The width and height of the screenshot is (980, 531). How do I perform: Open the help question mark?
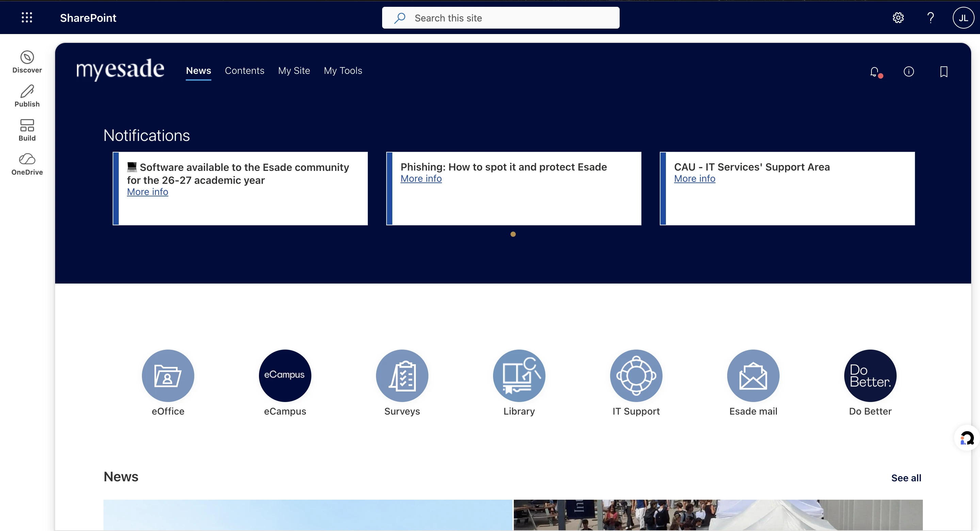(x=930, y=17)
